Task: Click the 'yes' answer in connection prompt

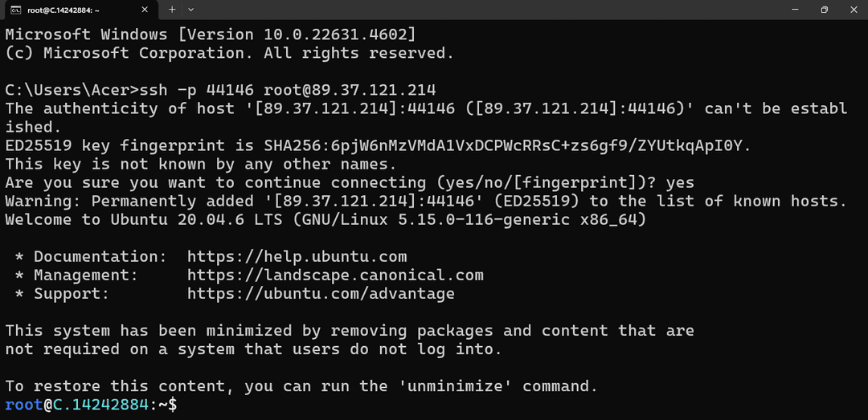Action: pyautogui.click(x=681, y=182)
